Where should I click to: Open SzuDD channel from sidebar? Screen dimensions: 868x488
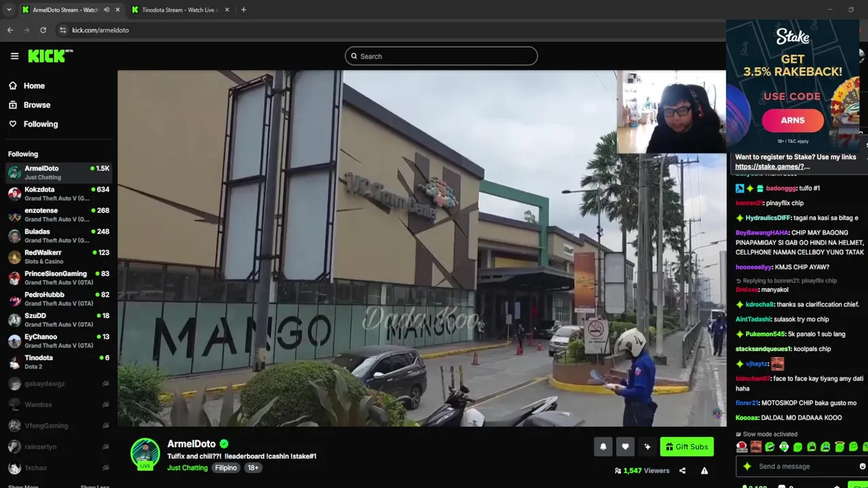pos(58,319)
